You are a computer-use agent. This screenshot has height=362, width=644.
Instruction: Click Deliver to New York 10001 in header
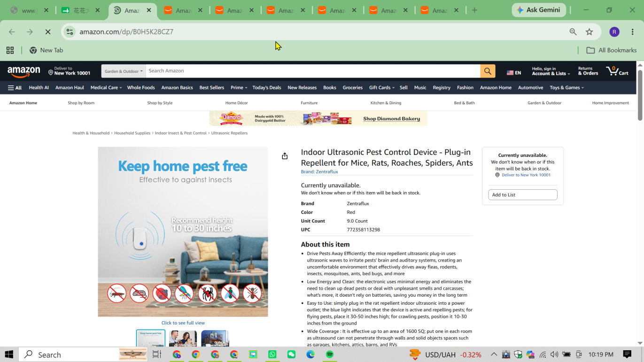(70, 71)
